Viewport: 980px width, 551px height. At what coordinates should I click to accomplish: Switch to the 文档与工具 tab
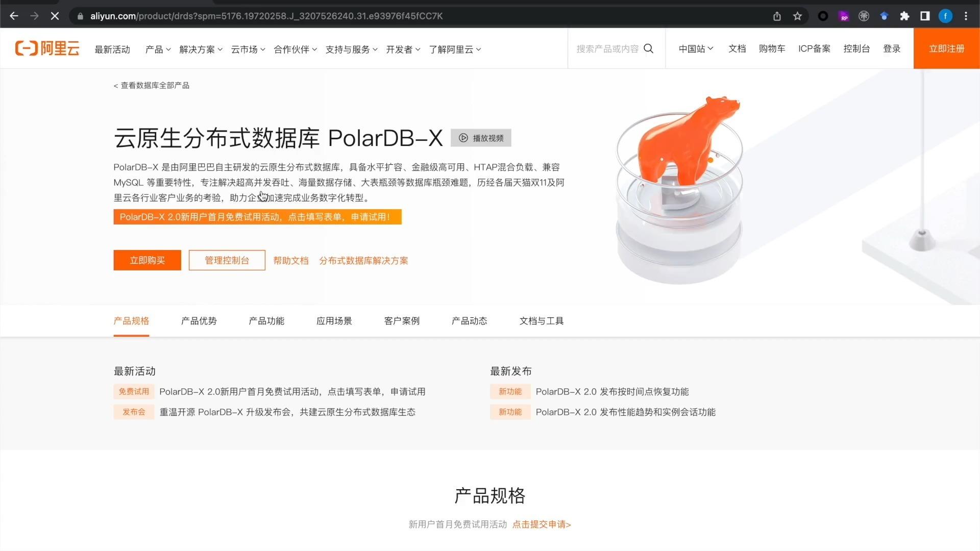[542, 321]
